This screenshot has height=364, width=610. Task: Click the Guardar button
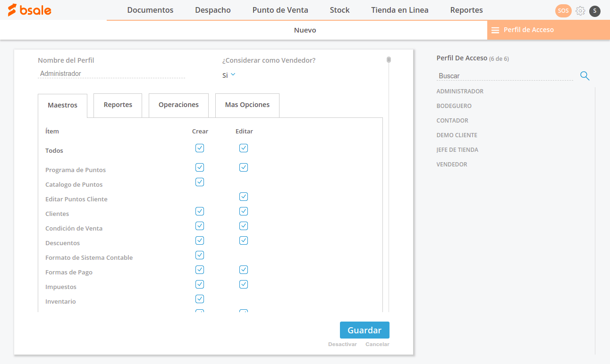click(364, 330)
